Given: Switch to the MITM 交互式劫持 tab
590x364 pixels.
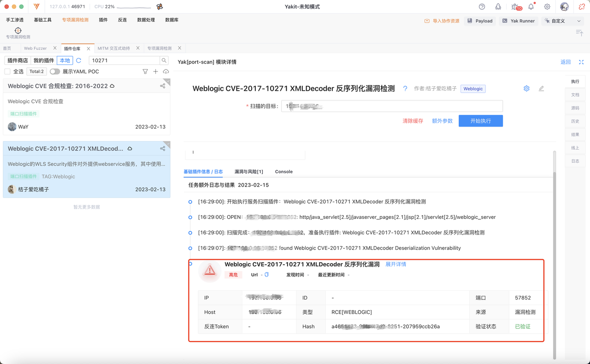Looking at the screenshot, I should pos(114,48).
